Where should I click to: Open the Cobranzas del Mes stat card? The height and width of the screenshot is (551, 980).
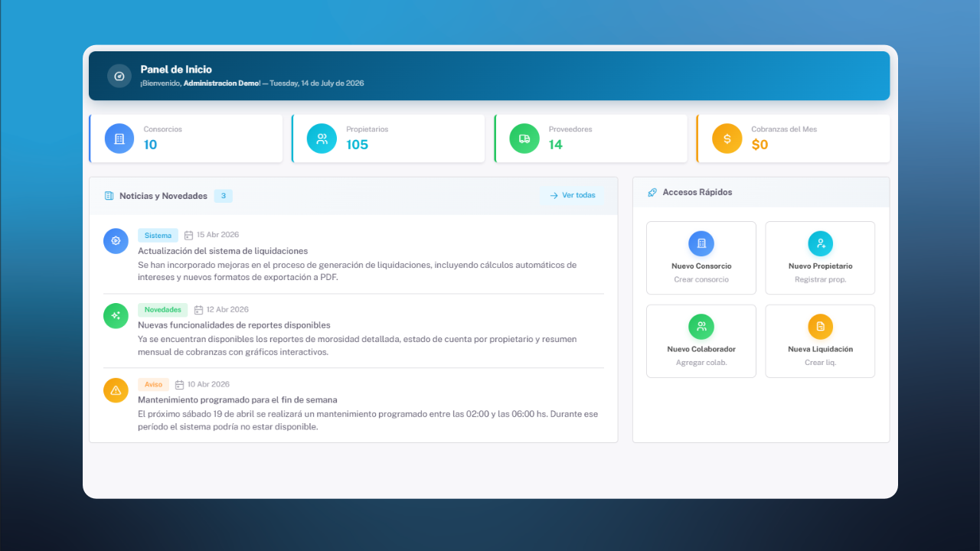click(793, 139)
